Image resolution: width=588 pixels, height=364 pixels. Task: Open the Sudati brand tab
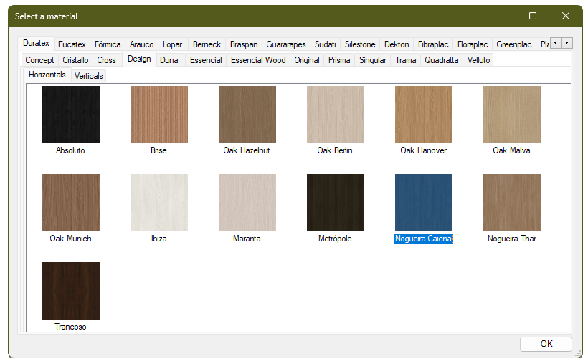[326, 44]
